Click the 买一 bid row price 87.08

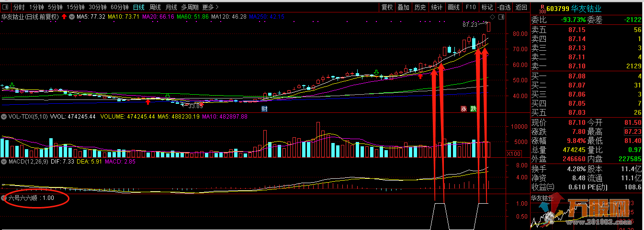[577, 76]
